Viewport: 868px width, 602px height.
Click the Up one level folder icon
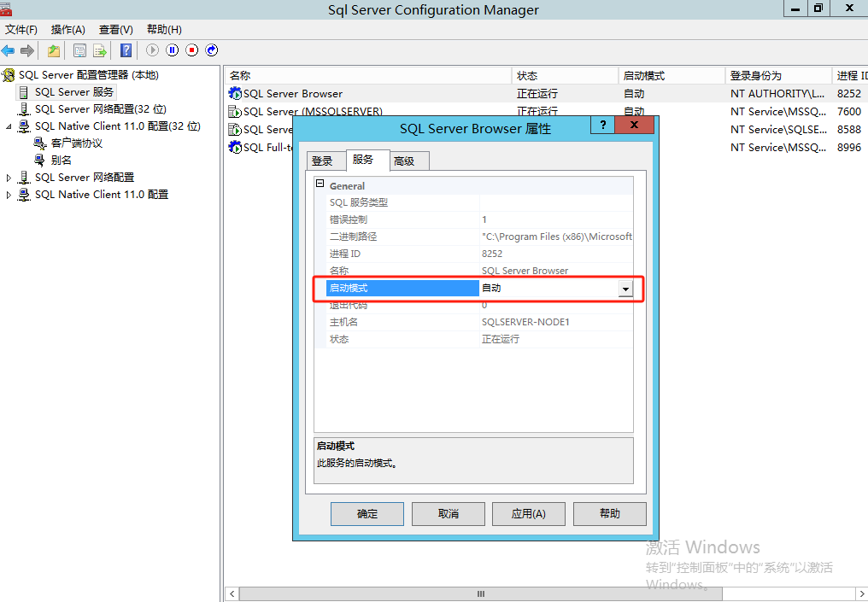tap(53, 51)
